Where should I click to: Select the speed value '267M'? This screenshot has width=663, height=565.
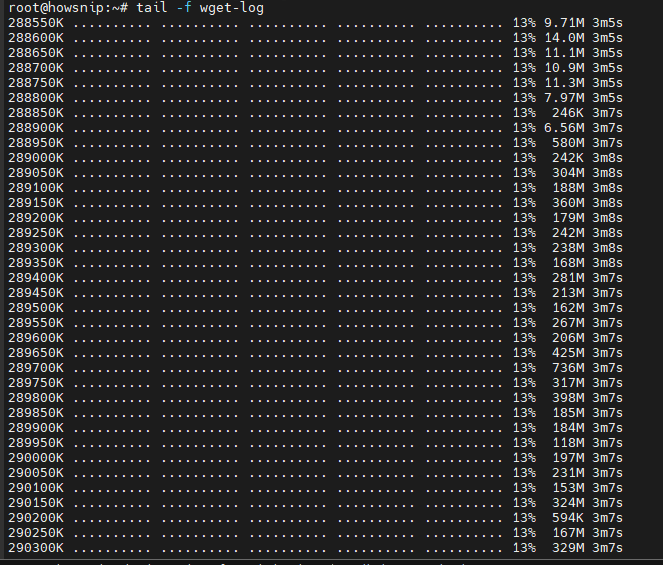pyautogui.click(x=568, y=323)
